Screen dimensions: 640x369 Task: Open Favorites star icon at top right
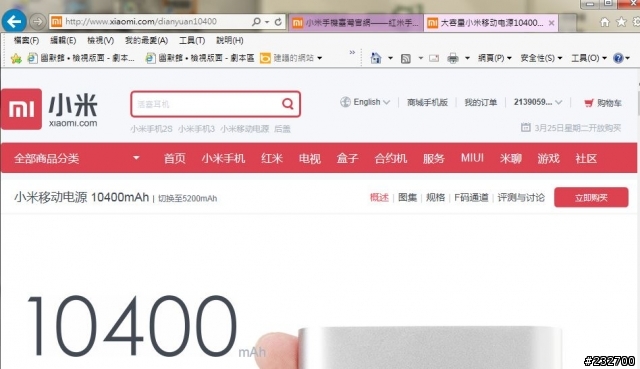(621, 22)
